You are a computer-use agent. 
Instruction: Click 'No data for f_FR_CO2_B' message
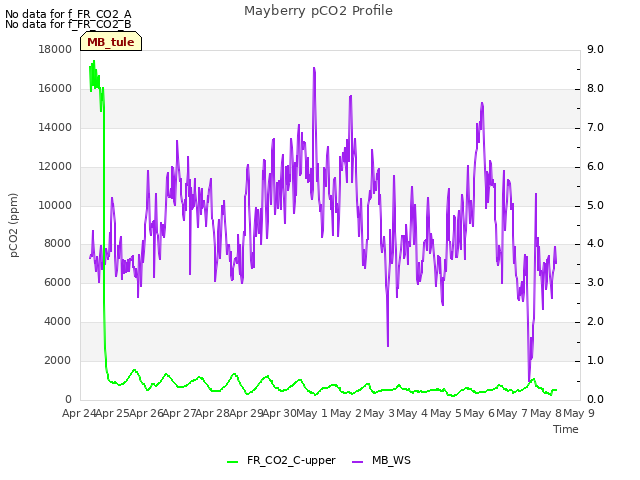pos(68,24)
